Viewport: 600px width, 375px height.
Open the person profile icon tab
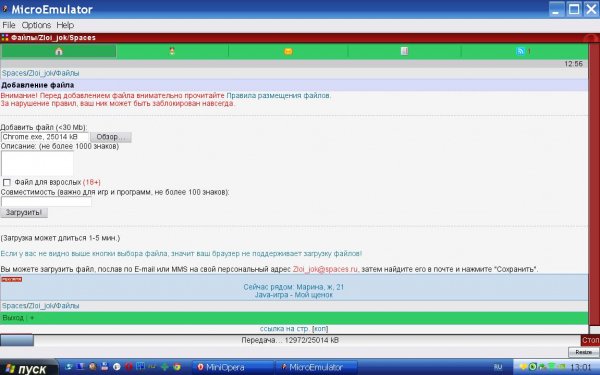[x=172, y=51]
